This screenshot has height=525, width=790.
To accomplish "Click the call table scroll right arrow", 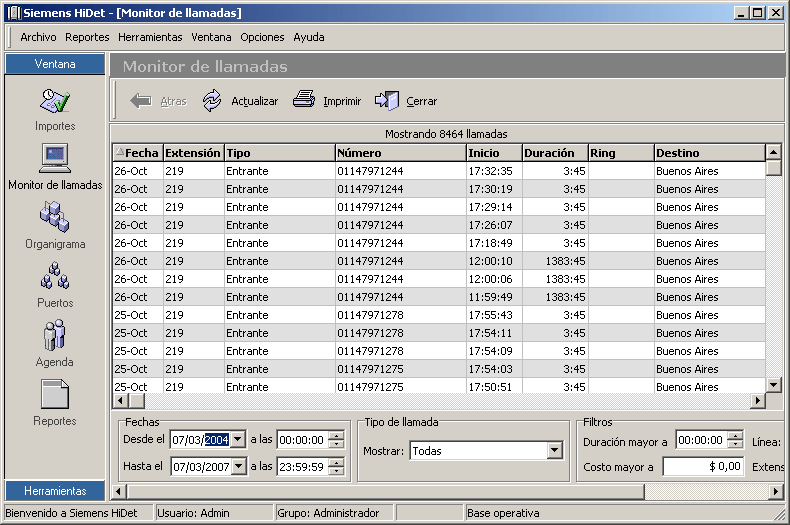I will click(x=757, y=401).
